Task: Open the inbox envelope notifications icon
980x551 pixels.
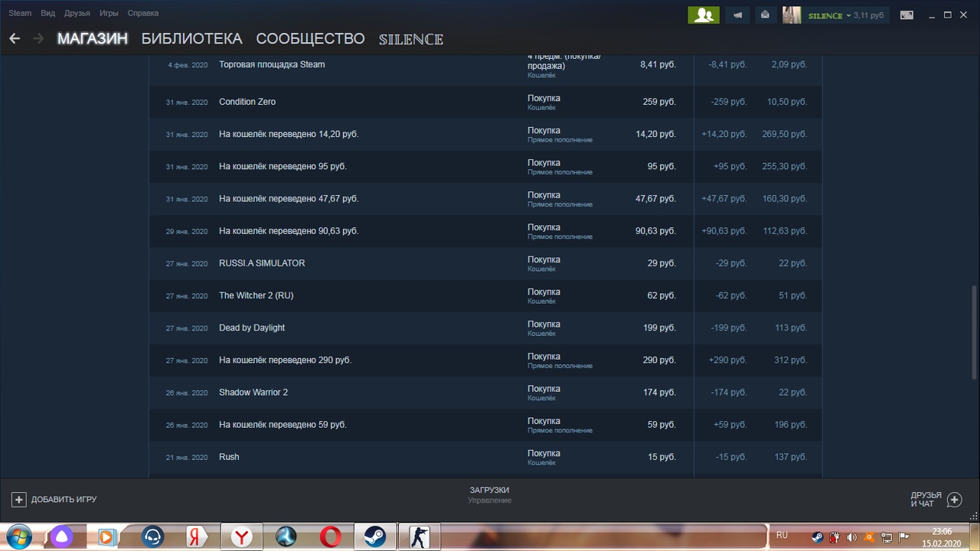Action: coord(764,15)
